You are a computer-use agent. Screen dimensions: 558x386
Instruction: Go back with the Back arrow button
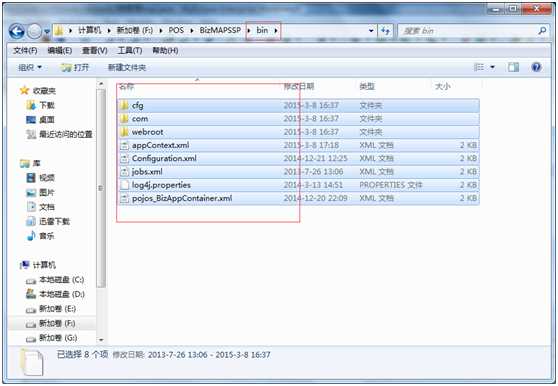click(17, 32)
